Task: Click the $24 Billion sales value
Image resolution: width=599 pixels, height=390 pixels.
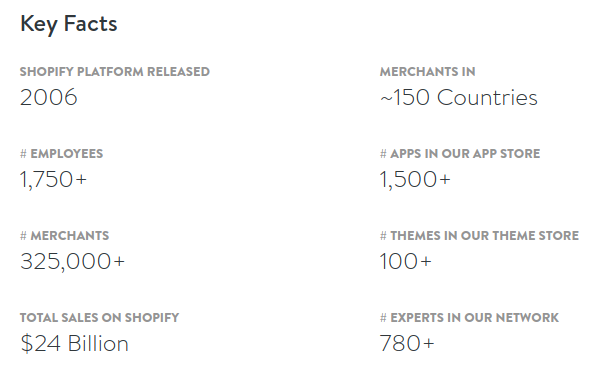Action: click(x=74, y=343)
